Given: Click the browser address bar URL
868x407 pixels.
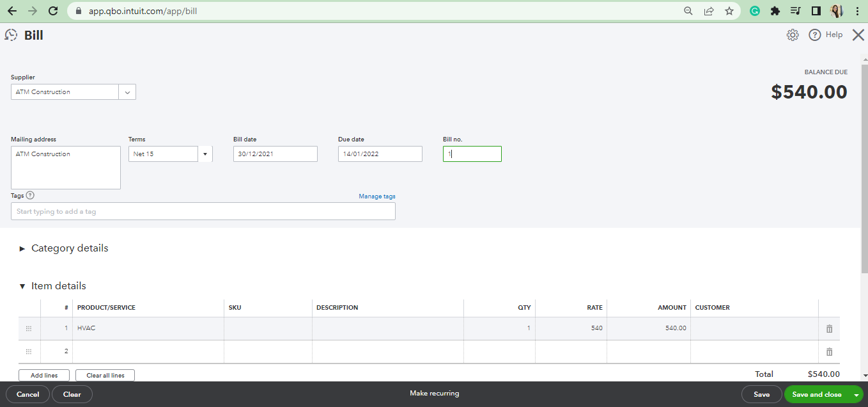Looking at the screenshot, I should [143, 11].
